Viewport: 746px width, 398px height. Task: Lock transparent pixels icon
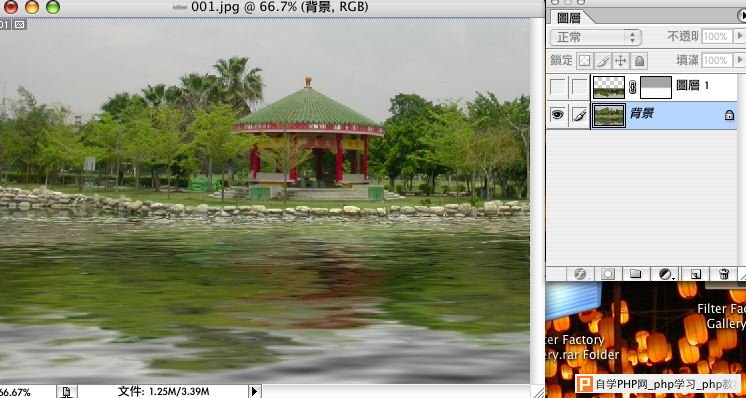coord(584,61)
